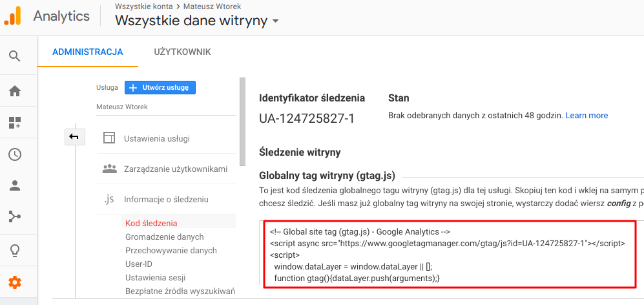
Task: Open the Admin gear icon
Action: 15,282
